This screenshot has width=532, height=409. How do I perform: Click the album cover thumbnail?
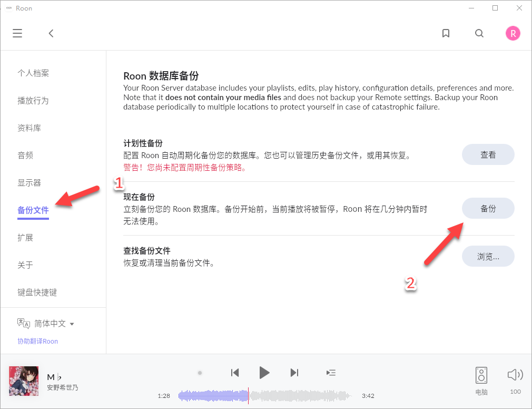[24, 381]
